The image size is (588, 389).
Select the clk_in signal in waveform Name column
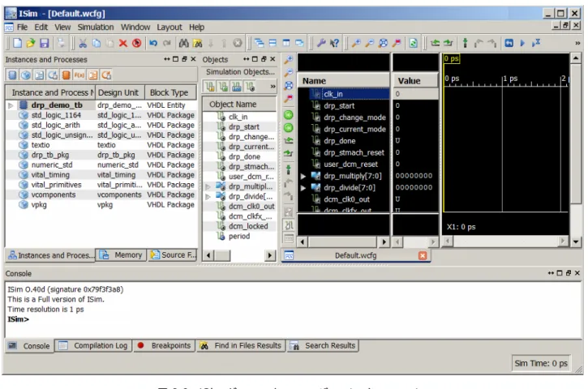pyautogui.click(x=349, y=94)
